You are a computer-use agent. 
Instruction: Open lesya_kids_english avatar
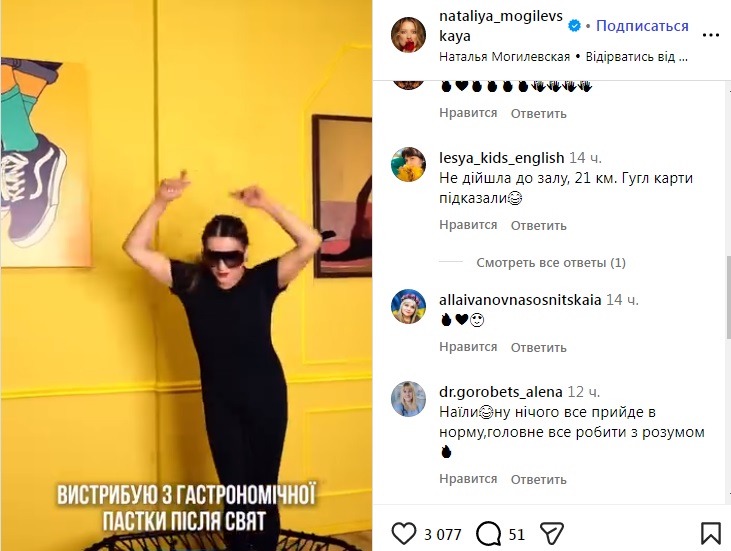pos(408,165)
